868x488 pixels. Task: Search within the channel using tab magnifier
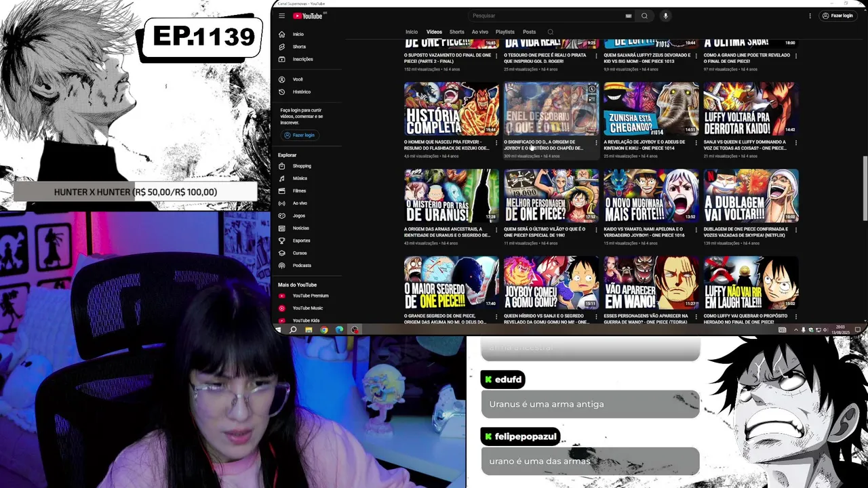pyautogui.click(x=550, y=32)
